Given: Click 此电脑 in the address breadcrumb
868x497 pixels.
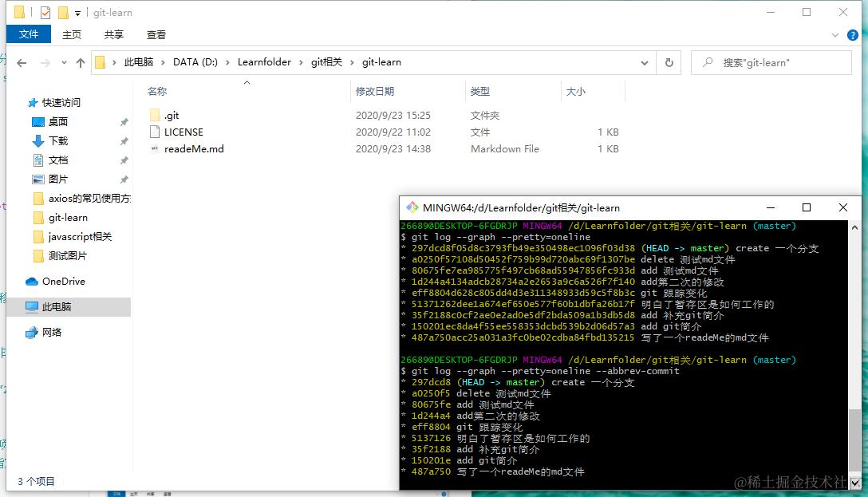Looking at the screenshot, I should point(138,62).
